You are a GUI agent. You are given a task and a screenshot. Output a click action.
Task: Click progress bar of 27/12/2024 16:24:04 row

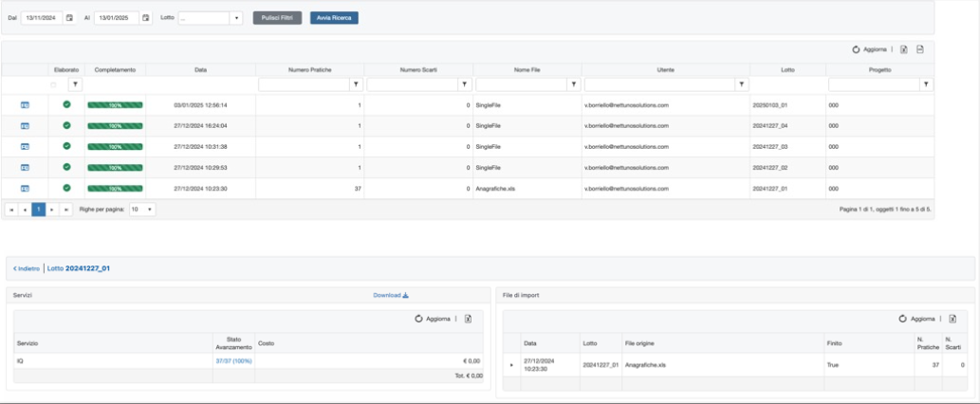pyautogui.click(x=115, y=125)
